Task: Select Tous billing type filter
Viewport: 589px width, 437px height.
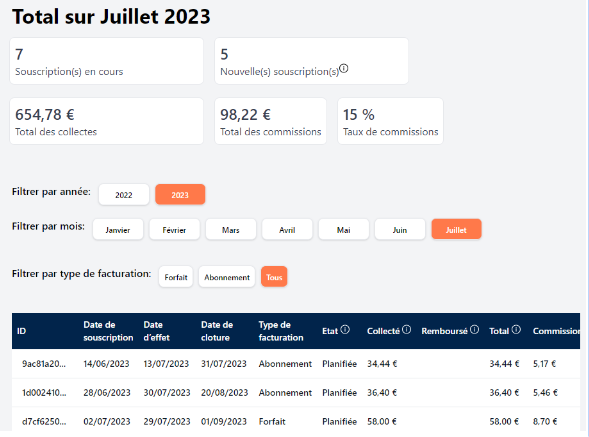Action: point(274,277)
